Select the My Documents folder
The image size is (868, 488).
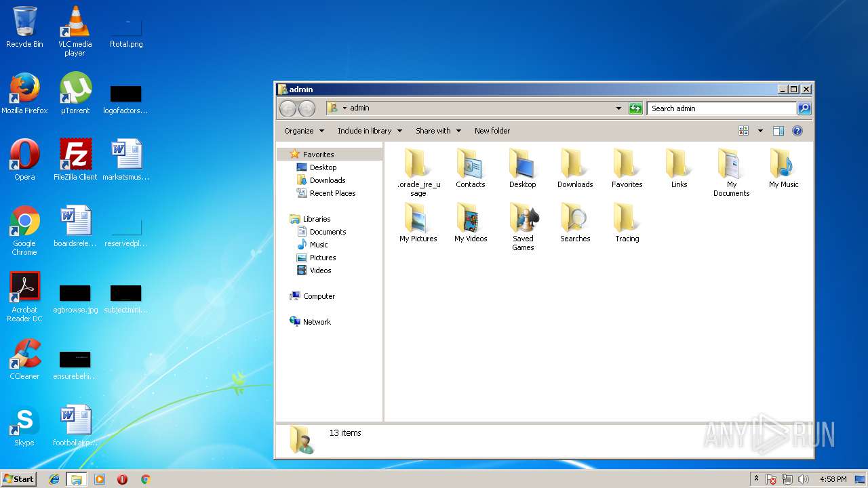(x=731, y=172)
